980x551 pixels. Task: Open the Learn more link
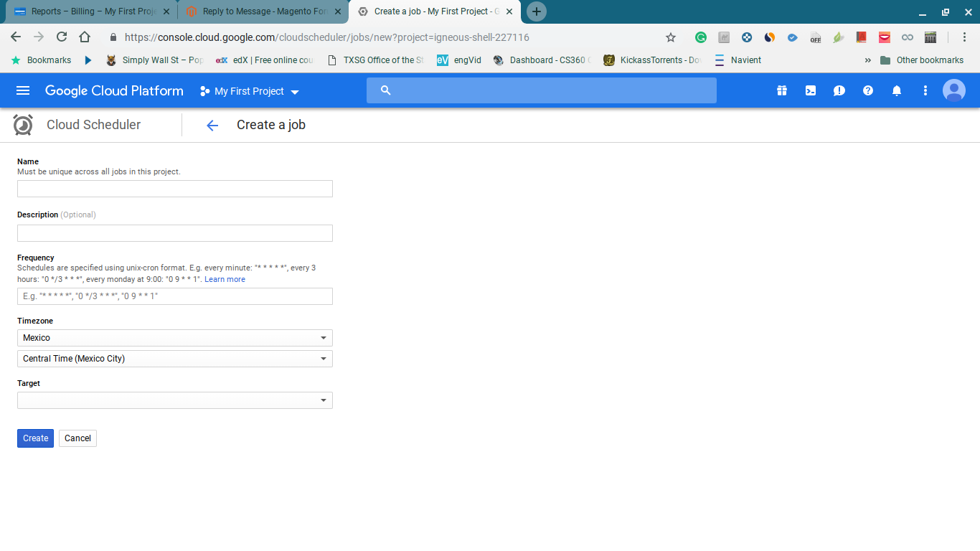pos(225,279)
